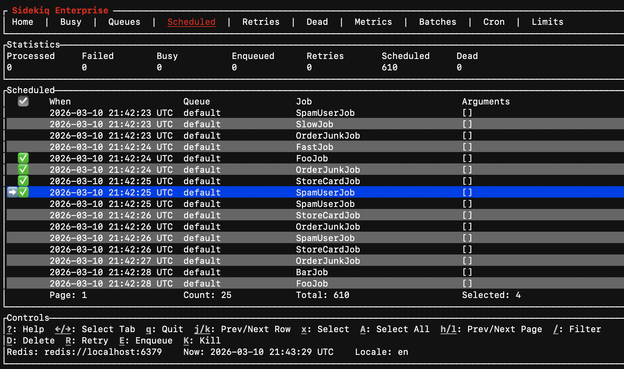Click the Enqueued statistic label
This screenshot has height=369, width=624.
253,56
